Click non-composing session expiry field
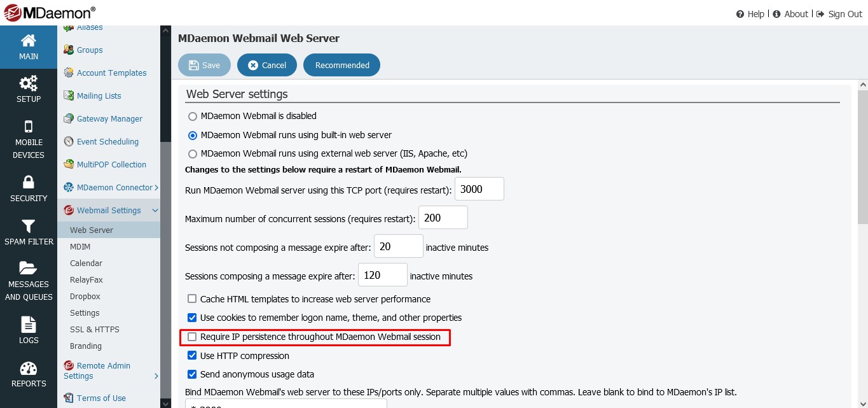 coord(399,246)
